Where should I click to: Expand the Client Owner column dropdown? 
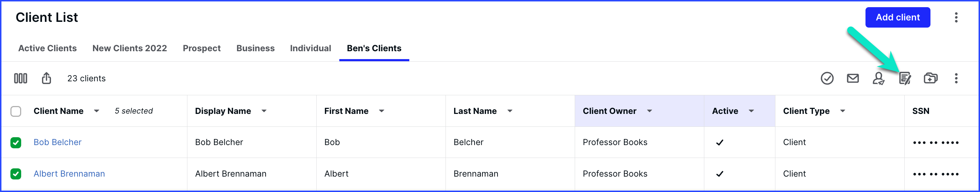pyautogui.click(x=649, y=111)
